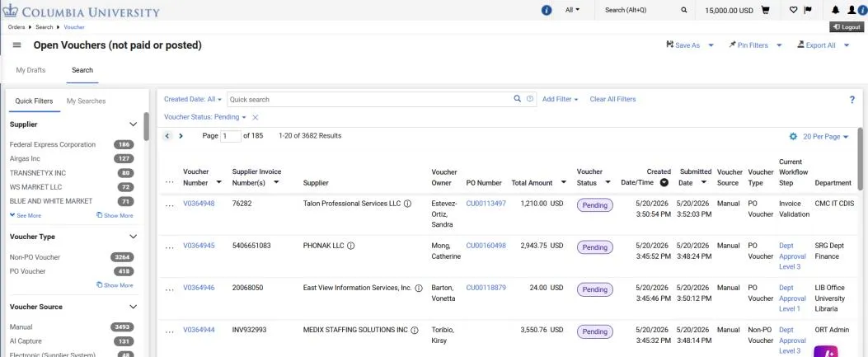Viewport: 868px width, 357px height.
Task: Go to previous results page
Action: 167,135
